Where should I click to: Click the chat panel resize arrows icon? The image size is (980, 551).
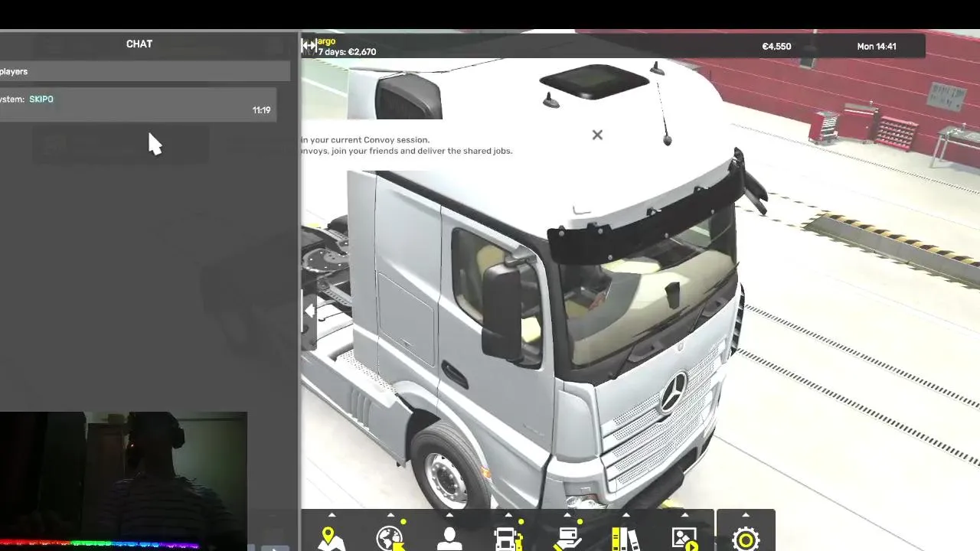click(309, 46)
